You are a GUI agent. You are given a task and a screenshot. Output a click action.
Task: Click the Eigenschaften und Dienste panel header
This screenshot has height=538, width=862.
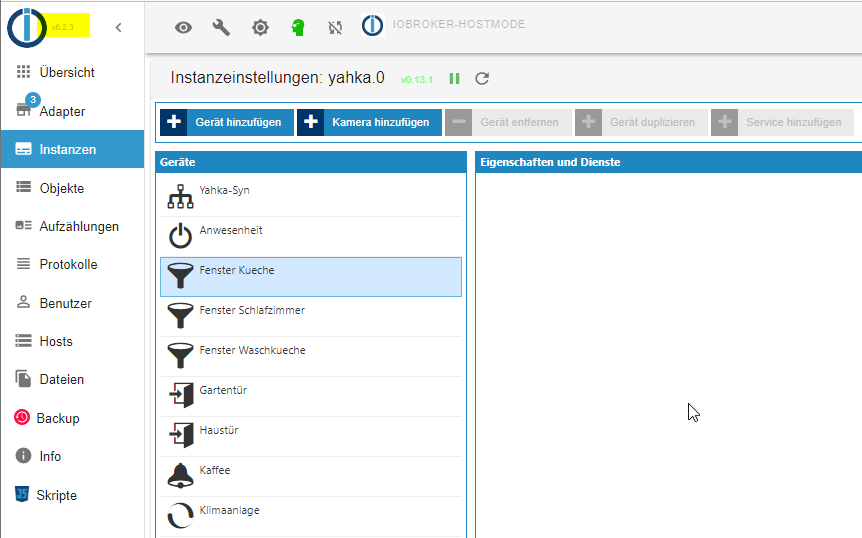point(668,162)
